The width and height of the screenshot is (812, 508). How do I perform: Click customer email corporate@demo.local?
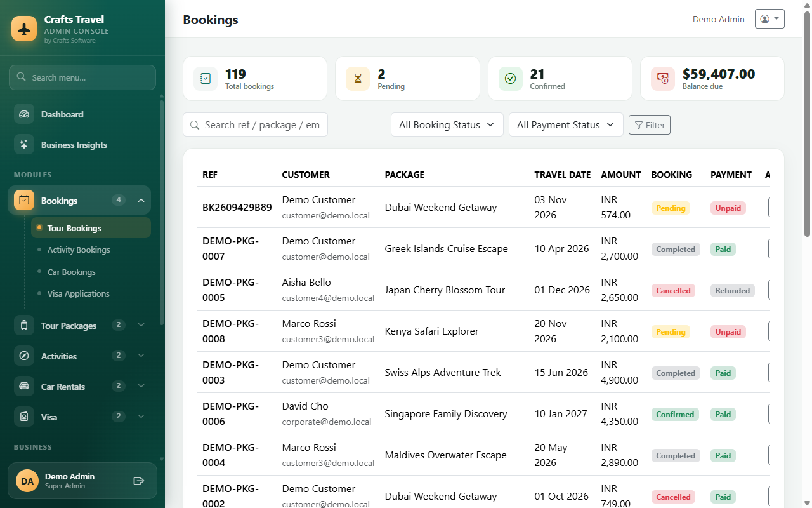(327, 422)
